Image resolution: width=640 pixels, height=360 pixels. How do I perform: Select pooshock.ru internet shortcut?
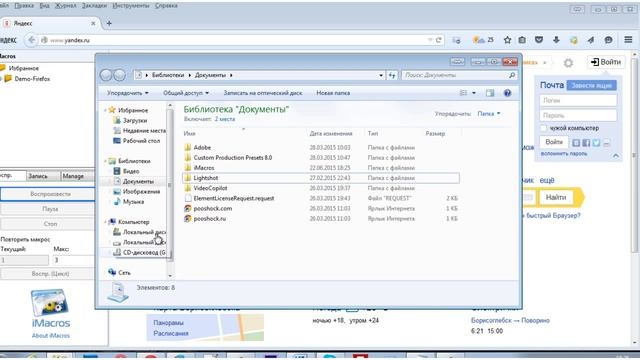click(x=209, y=219)
